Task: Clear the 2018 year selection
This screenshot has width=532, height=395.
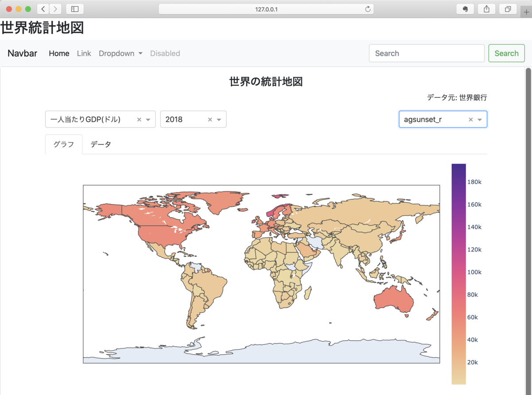Action: tap(210, 120)
